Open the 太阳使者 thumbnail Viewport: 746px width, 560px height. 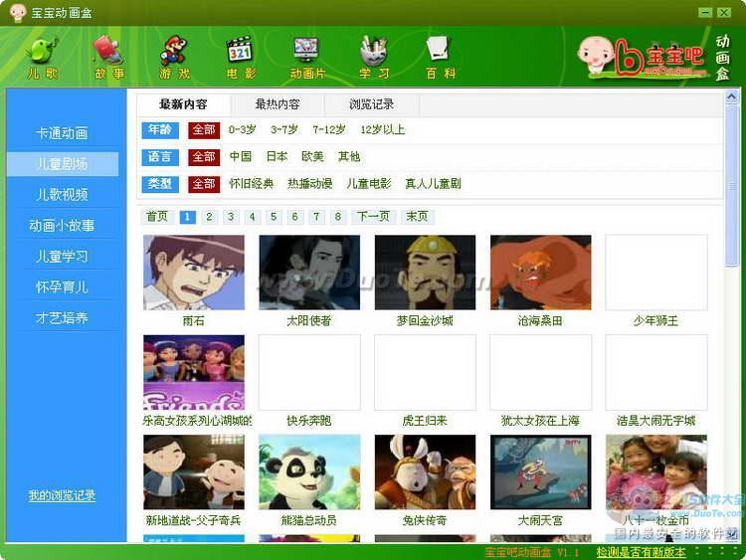click(309, 273)
